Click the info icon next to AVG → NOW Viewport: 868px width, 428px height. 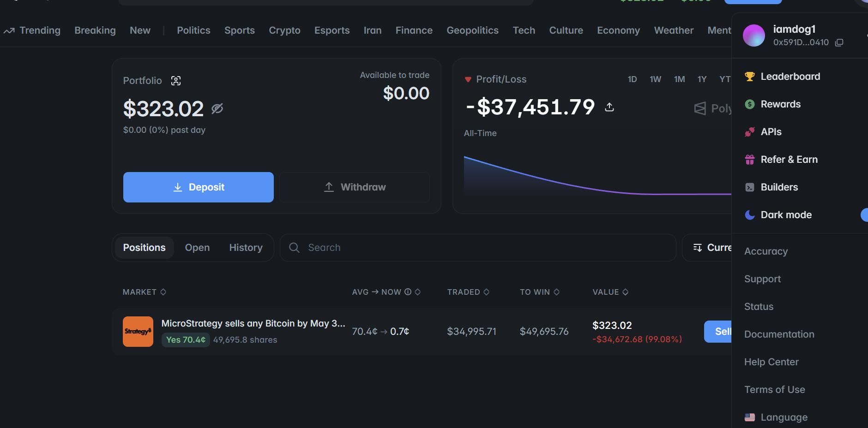408,292
